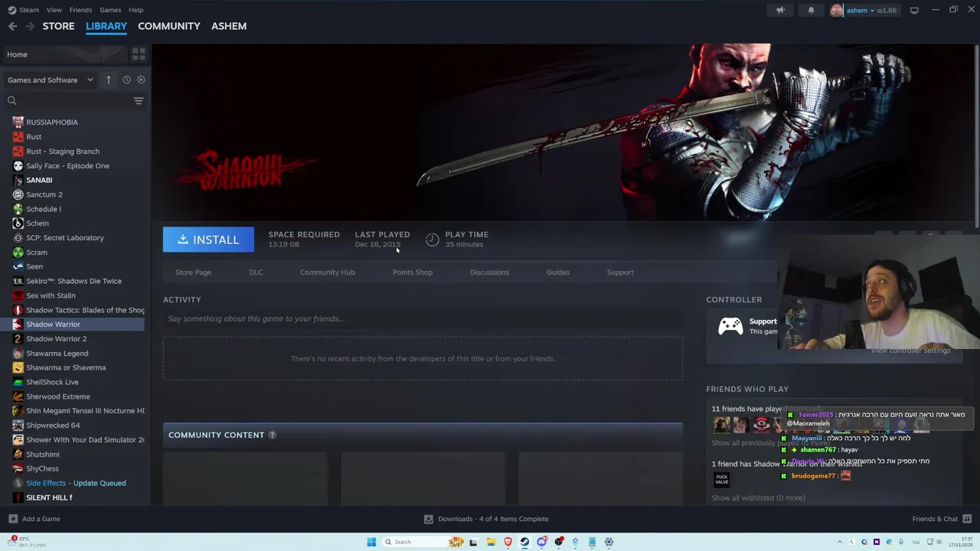Click the Rust game icon in list

[18, 136]
